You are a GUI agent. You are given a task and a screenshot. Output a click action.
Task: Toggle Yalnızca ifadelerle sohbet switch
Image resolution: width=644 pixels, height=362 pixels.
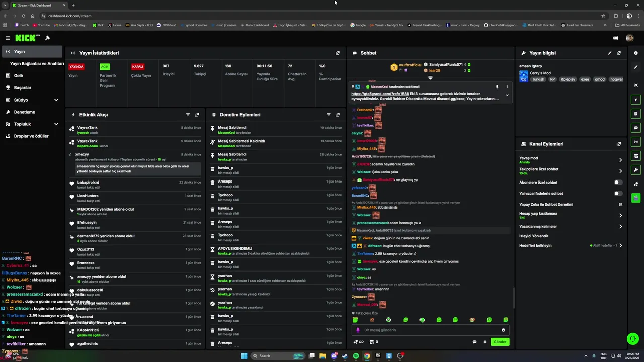tap(618, 193)
